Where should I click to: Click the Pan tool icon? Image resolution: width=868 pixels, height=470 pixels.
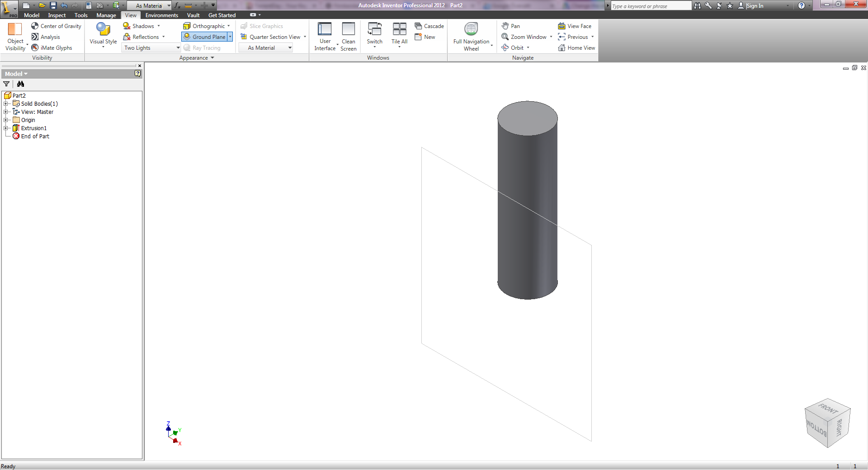coord(505,26)
